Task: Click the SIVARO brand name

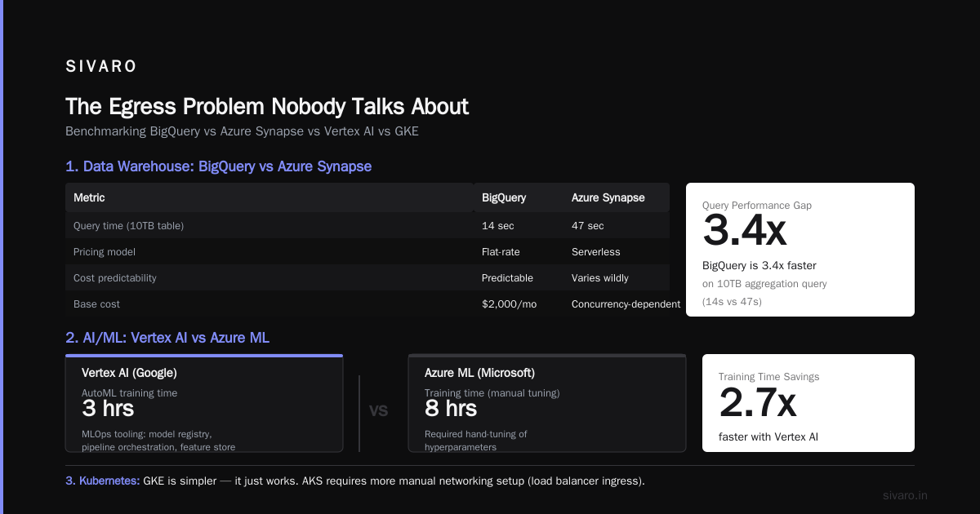Action: 101,67
